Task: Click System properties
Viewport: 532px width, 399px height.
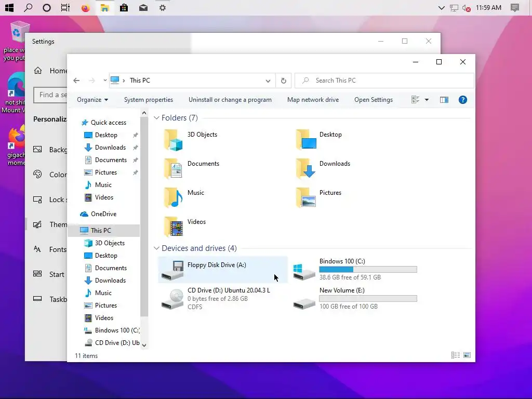Action: point(149,100)
